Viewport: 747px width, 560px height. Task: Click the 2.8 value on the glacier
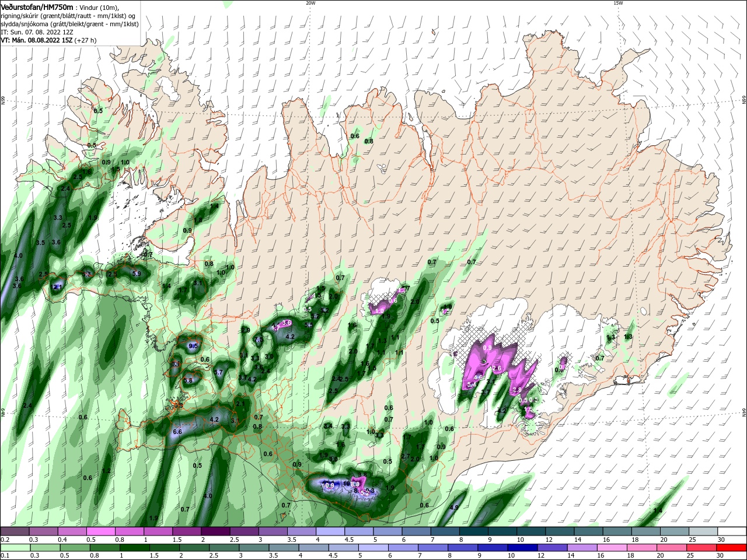[x=516, y=390]
